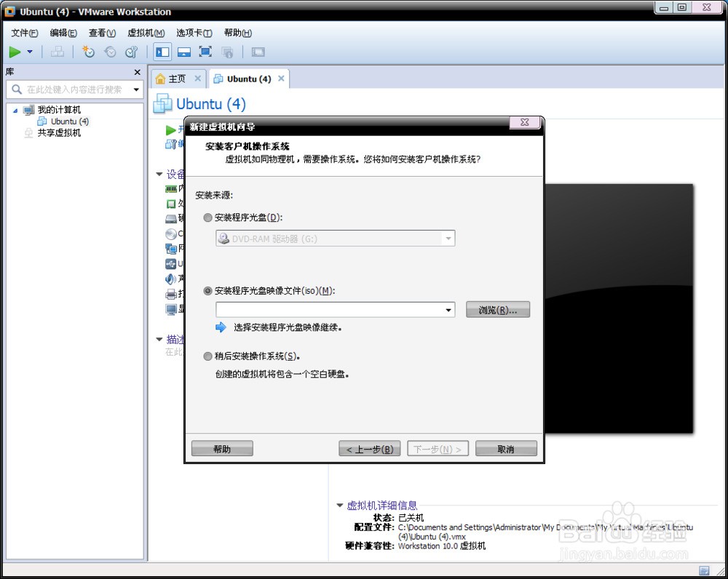Click the memory device icon in devices list

tap(171, 189)
